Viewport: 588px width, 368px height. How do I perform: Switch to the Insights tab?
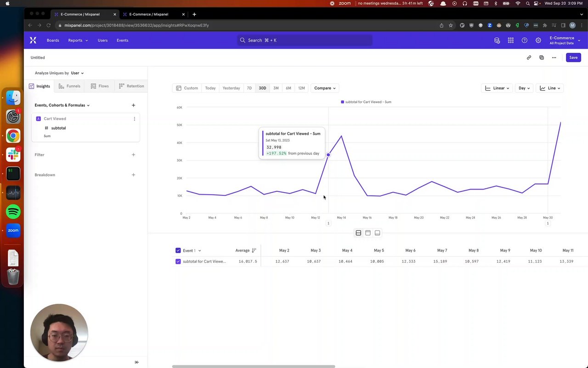(40, 86)
